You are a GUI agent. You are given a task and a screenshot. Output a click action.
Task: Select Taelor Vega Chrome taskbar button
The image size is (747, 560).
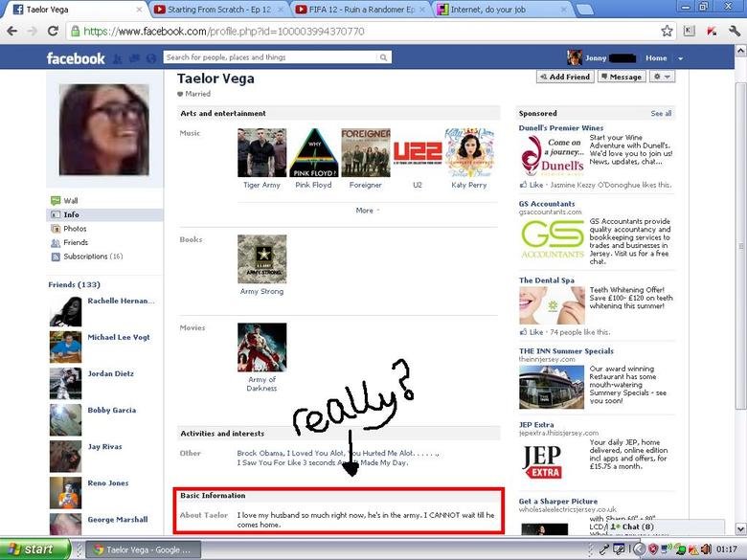coord(144,550)
